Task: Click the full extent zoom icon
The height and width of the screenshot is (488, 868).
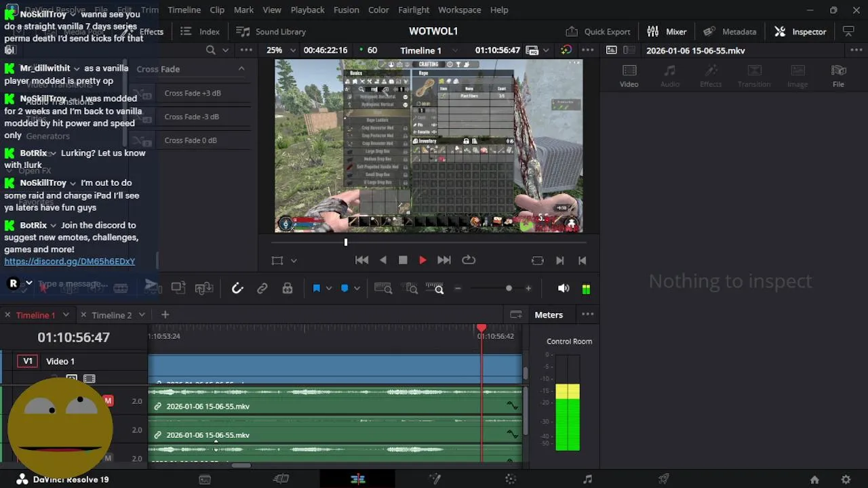Action: click(x=383, y=289)
